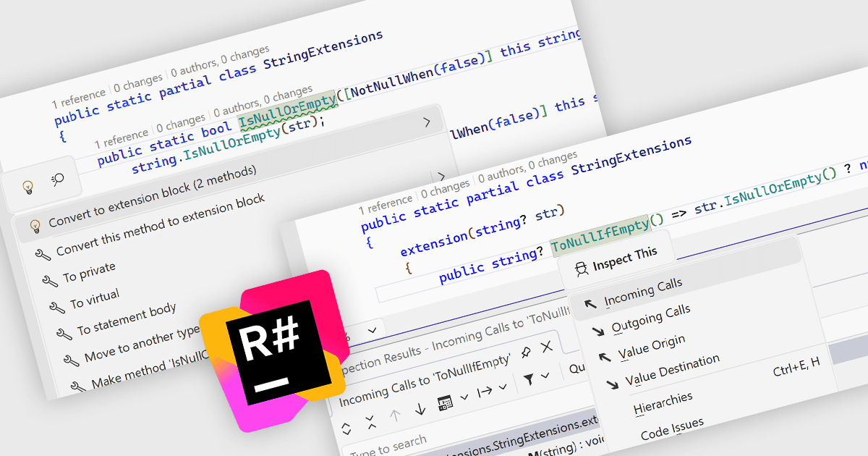Go to previous result with up arrow

point(395,415)
